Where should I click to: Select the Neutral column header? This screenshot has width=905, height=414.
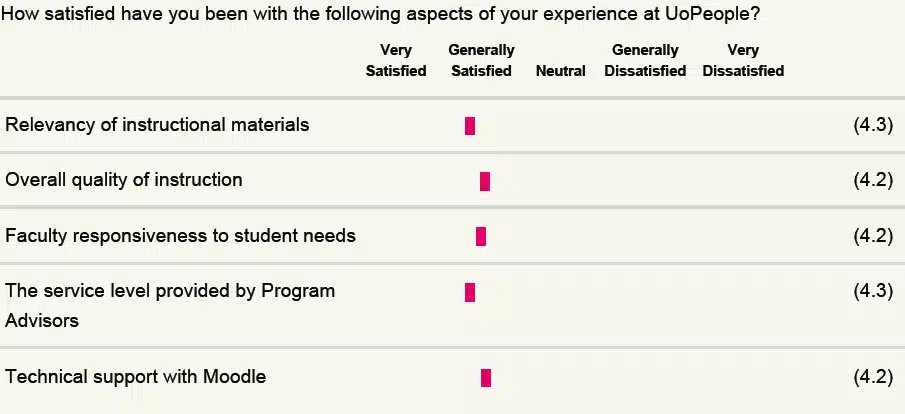[x=560, y=71]
